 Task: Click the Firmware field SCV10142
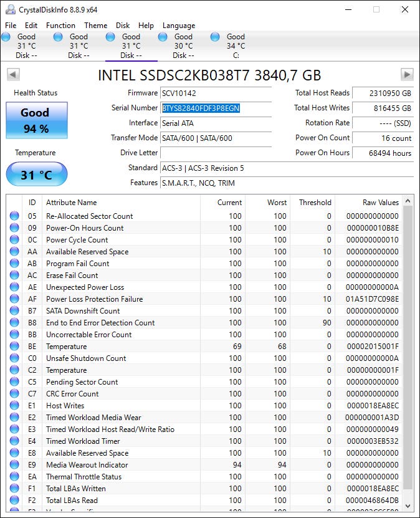click(216, 93)
